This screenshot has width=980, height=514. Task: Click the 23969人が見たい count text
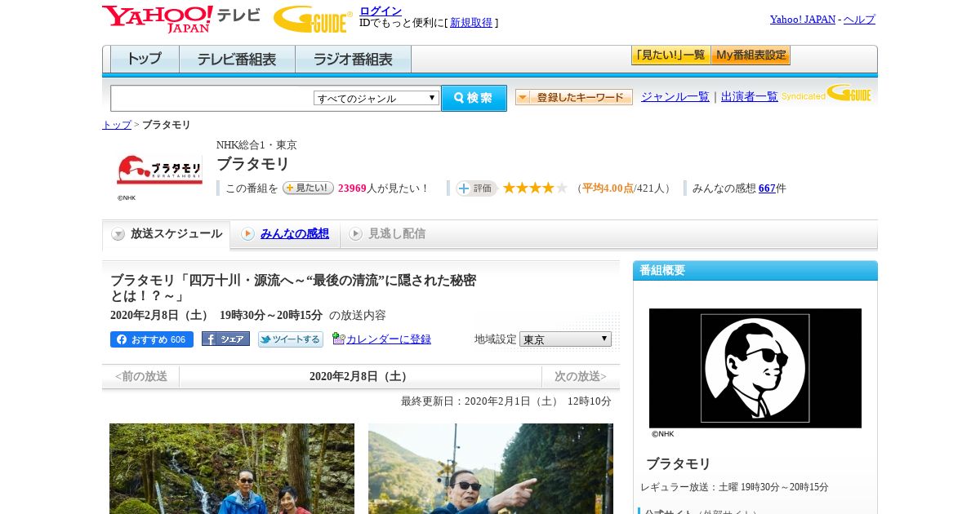point(383,188)
